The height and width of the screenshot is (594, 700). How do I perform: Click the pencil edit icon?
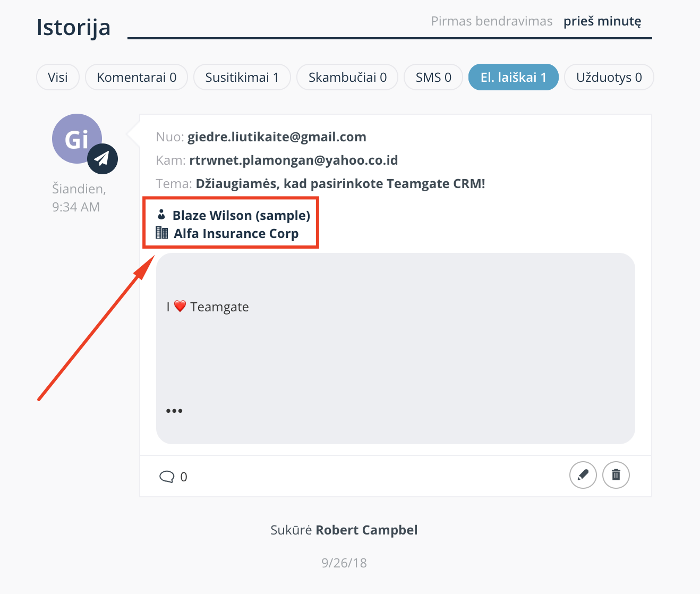[x=583, y=475]
